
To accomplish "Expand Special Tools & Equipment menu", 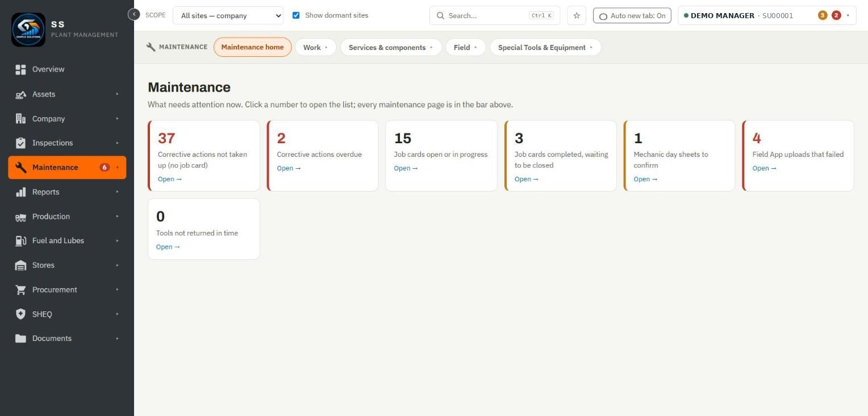I will pos(545,47).
